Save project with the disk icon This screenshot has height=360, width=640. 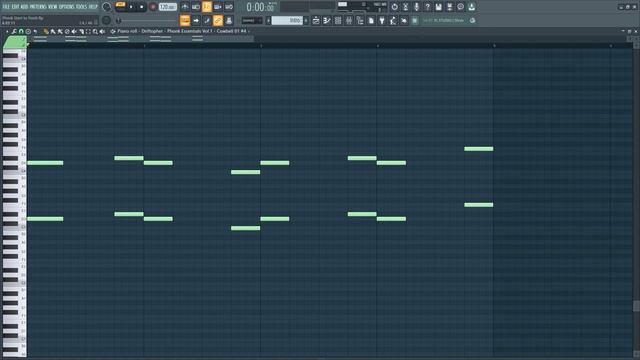438,7
